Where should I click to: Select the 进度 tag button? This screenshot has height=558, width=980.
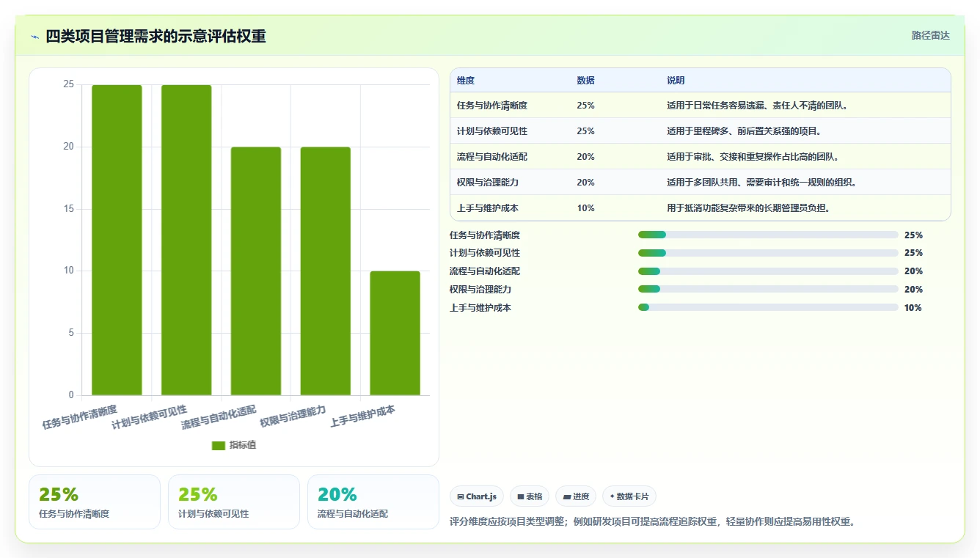click(576, 496)
